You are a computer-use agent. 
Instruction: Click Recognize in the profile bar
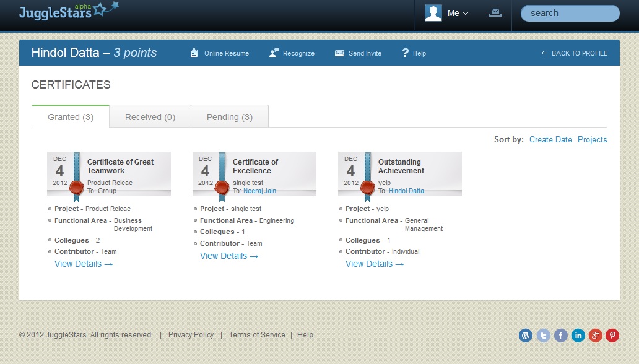292,53
